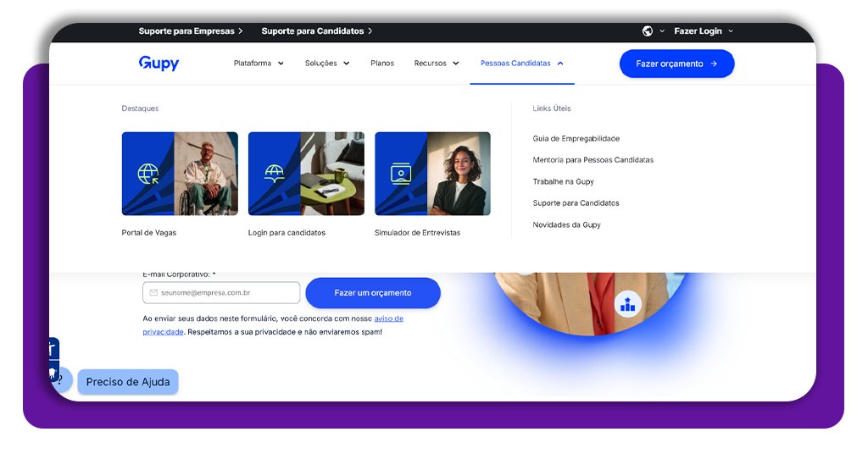
Task: Click the accessibility icon at left edge
Action: 53,348
